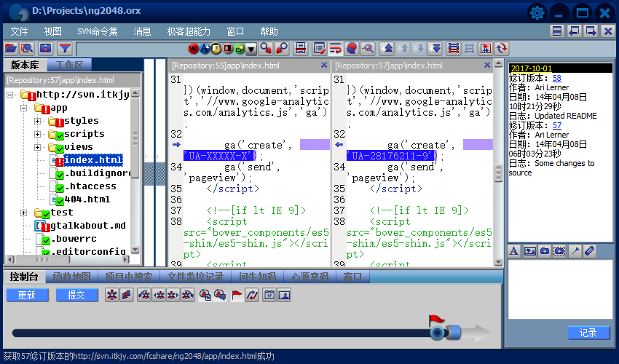Image resolution: width=619 pixels, height=364 pixels.
Task: Switch to the 函数地图 tab
Action: [71, 277]
